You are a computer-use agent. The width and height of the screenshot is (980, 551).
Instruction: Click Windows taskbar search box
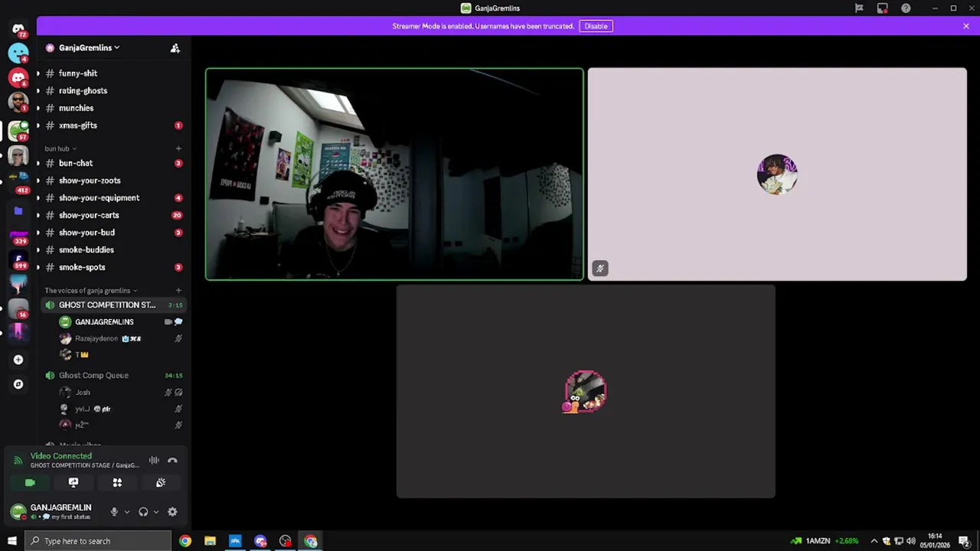click(97, 541)
